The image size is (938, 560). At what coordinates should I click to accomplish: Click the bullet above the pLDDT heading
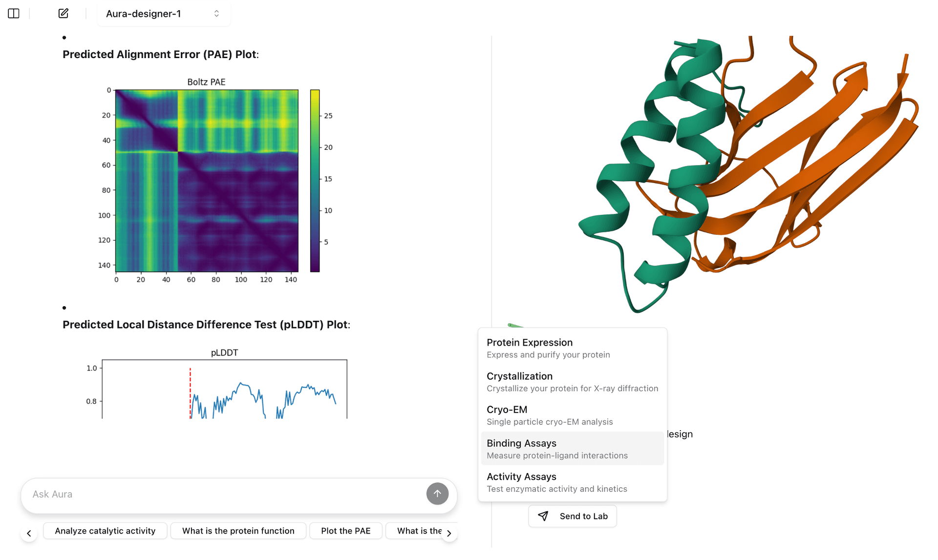coord(64,308)
